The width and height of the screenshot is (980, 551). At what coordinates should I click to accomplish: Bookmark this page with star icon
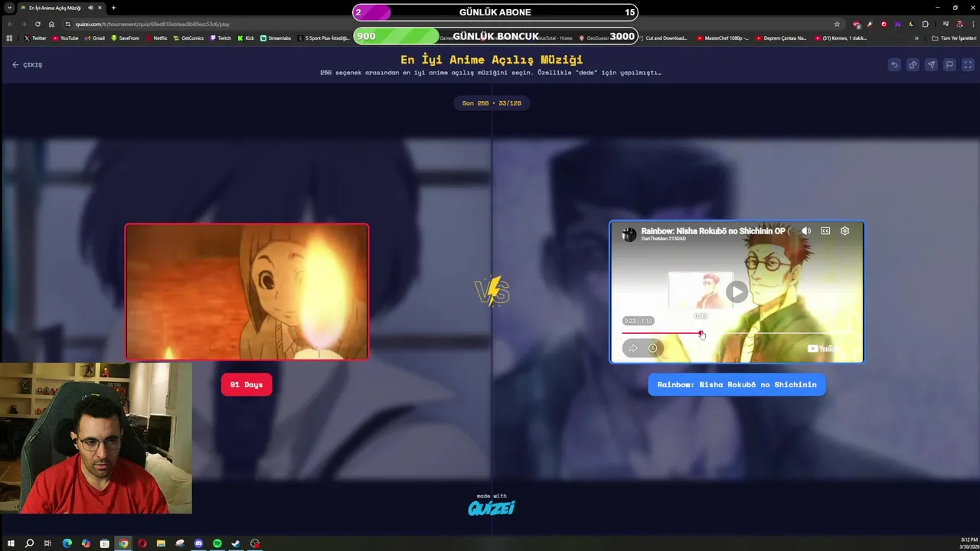coord(837,24)
